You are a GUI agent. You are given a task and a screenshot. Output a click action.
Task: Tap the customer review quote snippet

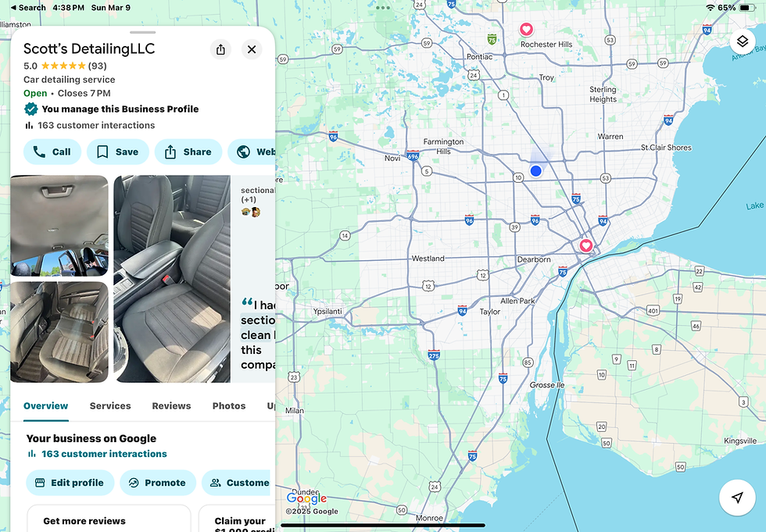click(x=258, y=335)
